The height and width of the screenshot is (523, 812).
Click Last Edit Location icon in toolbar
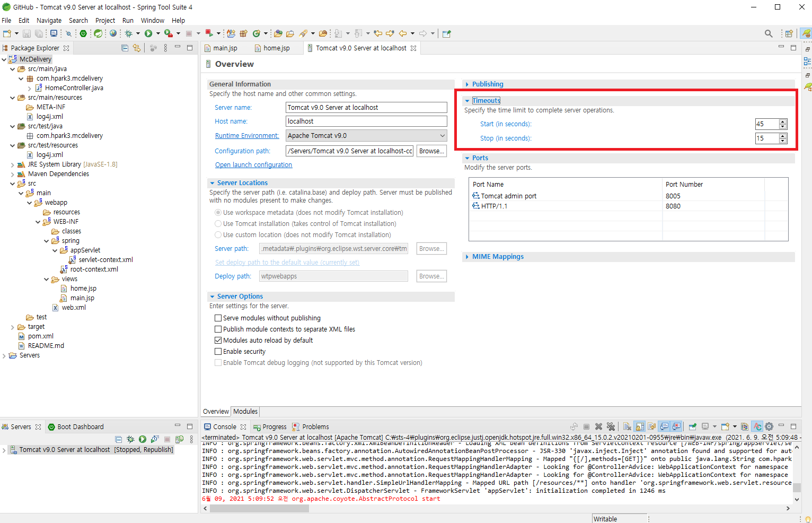(377, 33)
